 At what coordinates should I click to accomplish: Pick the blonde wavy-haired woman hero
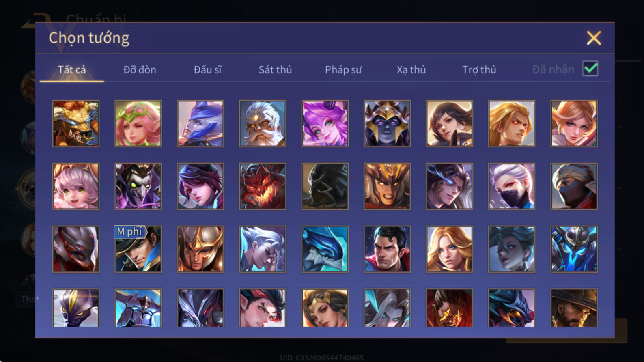449,249
